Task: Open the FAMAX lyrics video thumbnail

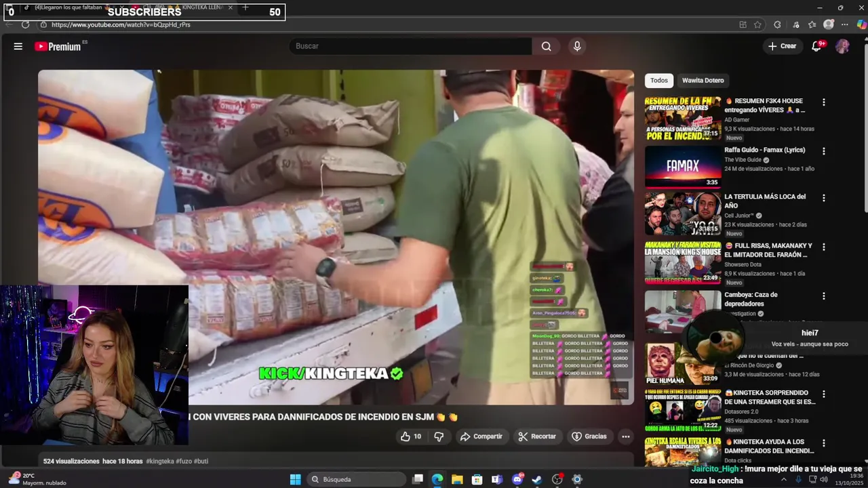Action: tap(683, 167)
